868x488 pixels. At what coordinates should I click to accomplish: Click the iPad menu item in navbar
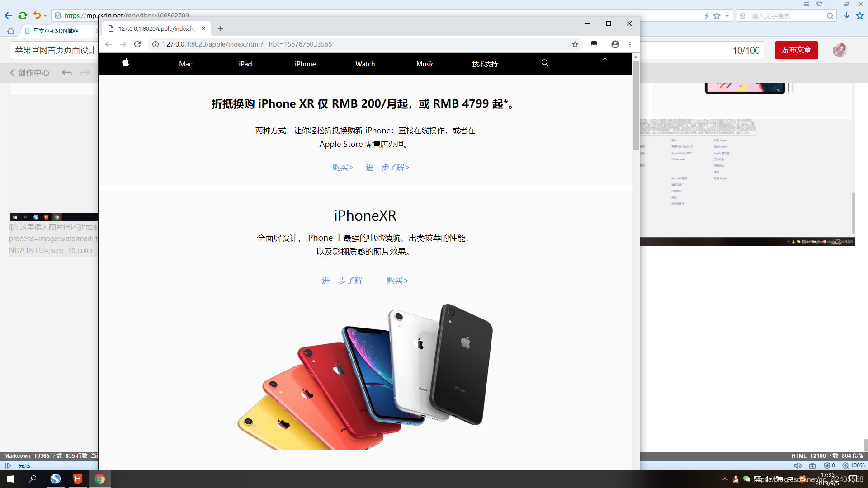coord(245,64)
